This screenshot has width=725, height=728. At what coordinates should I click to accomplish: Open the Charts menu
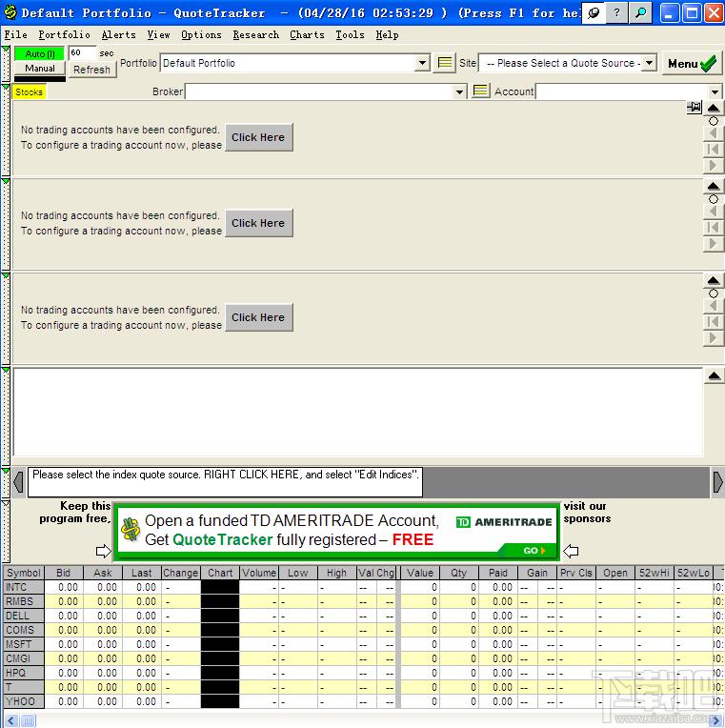308,35
